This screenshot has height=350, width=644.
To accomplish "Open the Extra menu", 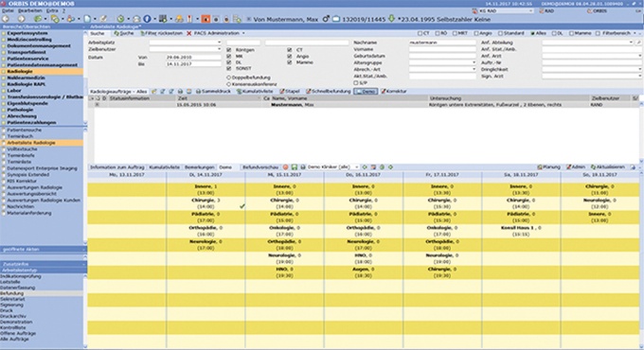I will point(51,10).
